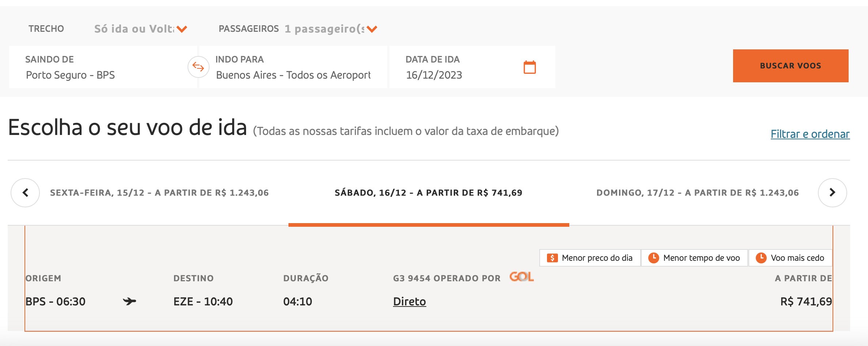
Task: Click dollar icon on Menor preço do dia
Action: [552, 258]
